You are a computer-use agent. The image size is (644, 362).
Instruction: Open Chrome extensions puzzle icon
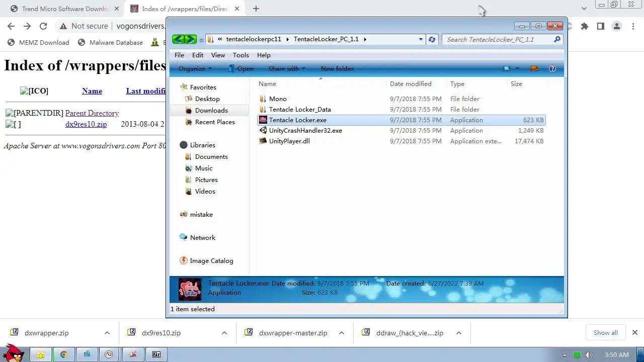pos(585,26)
